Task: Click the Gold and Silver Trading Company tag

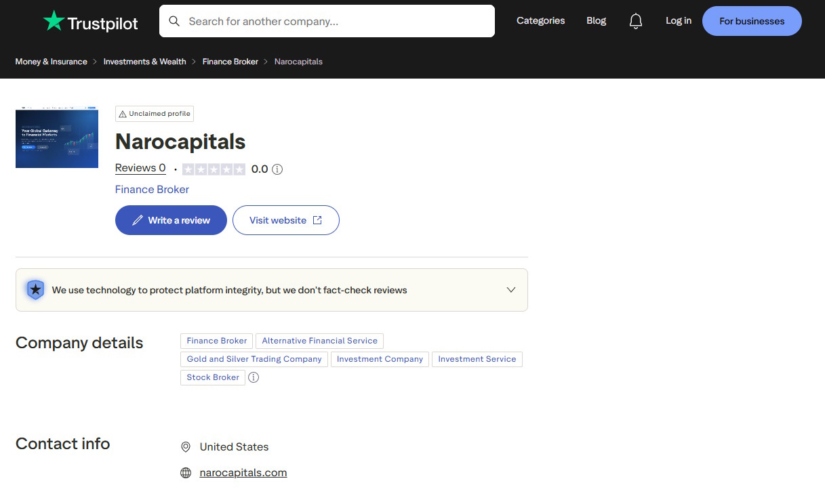Action: (x=254, y=359)
